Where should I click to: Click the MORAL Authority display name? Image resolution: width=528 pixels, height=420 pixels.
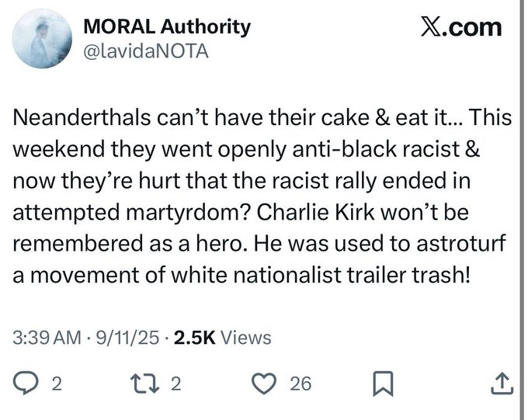pos(166,27)
